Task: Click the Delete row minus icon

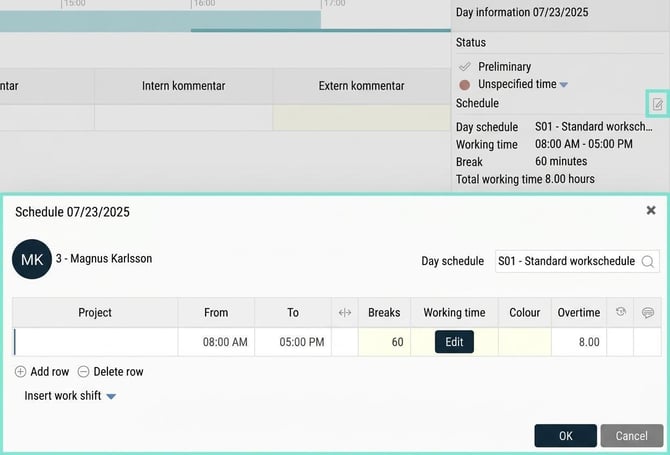Action: tap(83, 372)
